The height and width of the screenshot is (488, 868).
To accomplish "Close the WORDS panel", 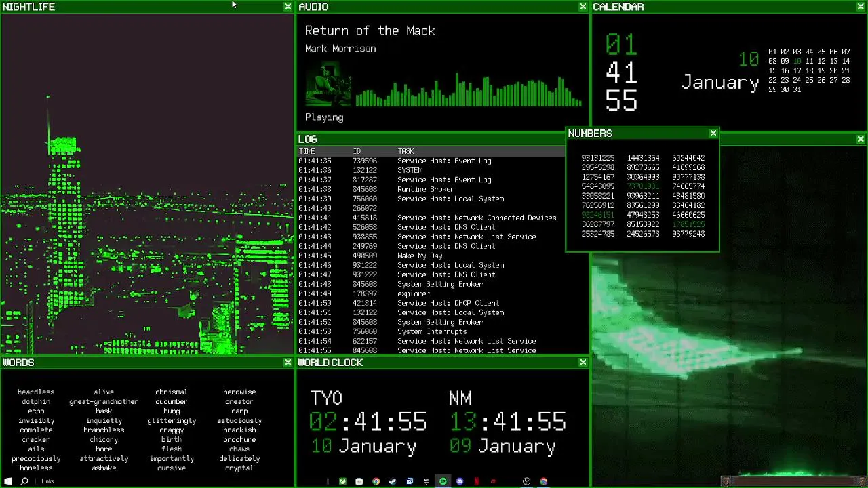I will 288,363.
